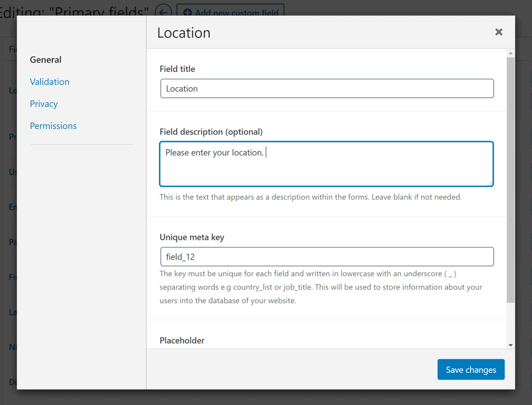This screenshot has width=532, height=405.
Task: Click the Add new custom field button
Action: click(230, 11)
